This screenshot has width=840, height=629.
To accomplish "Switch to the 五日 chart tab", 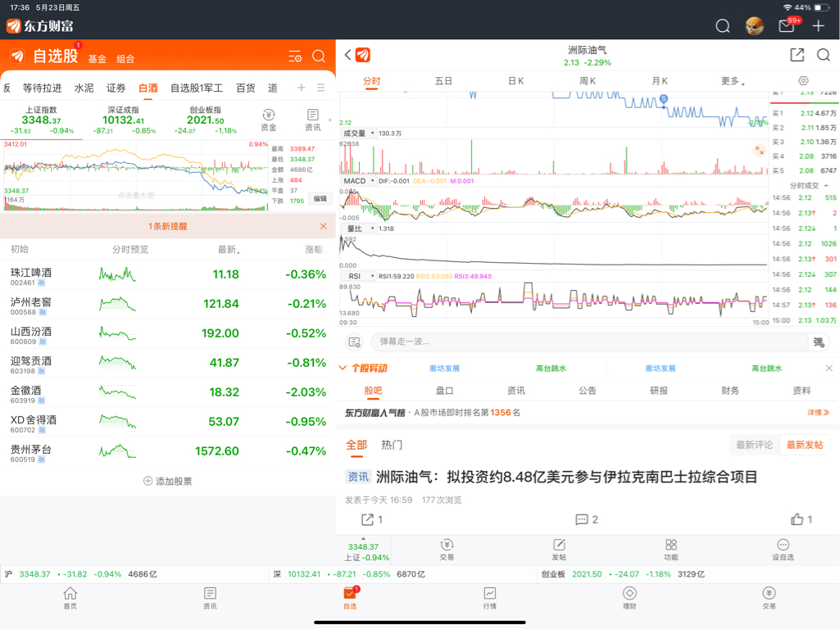I will tap(443, 81).
